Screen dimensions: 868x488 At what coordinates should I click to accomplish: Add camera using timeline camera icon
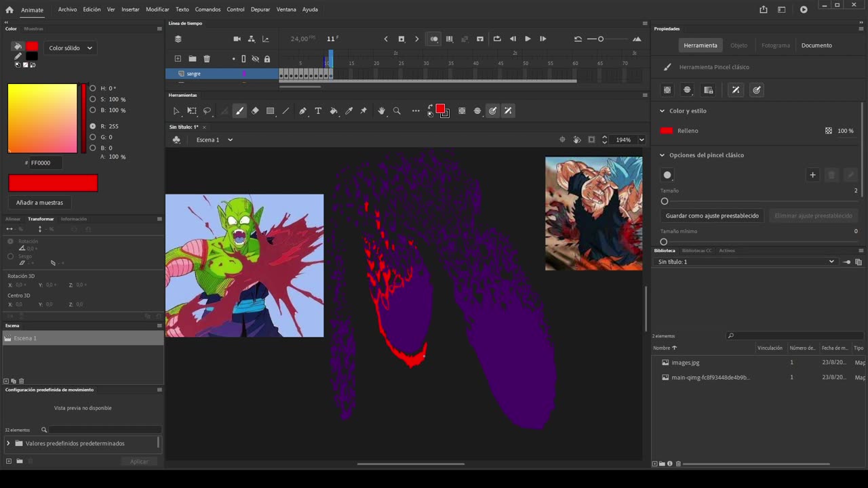pyautogui.click(x=237, y=39)
